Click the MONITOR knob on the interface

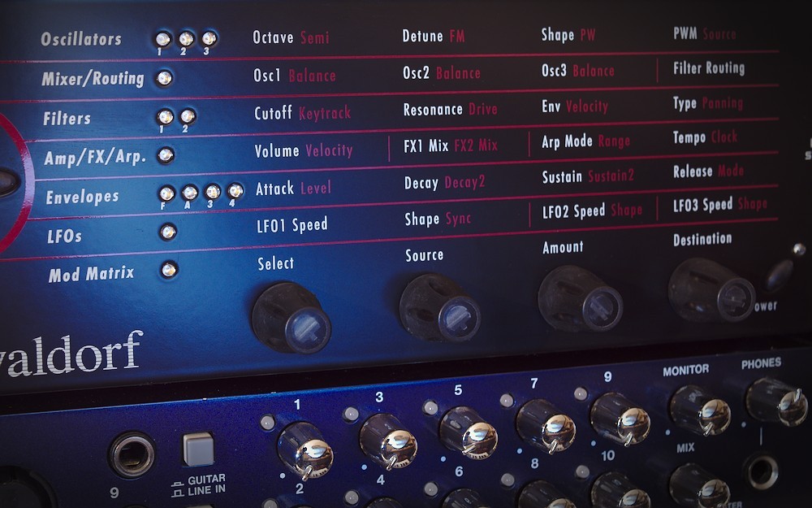700,410
